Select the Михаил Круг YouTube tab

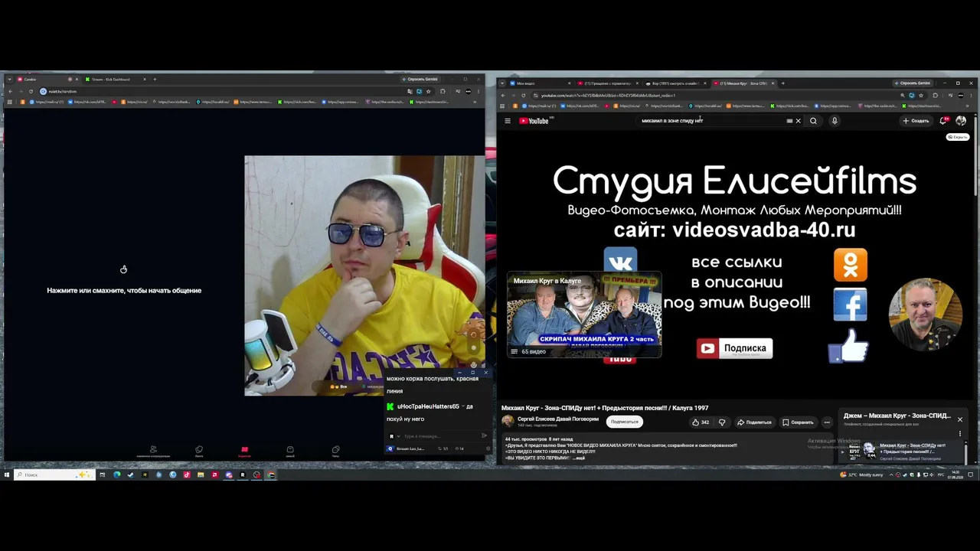coord(743,83)
